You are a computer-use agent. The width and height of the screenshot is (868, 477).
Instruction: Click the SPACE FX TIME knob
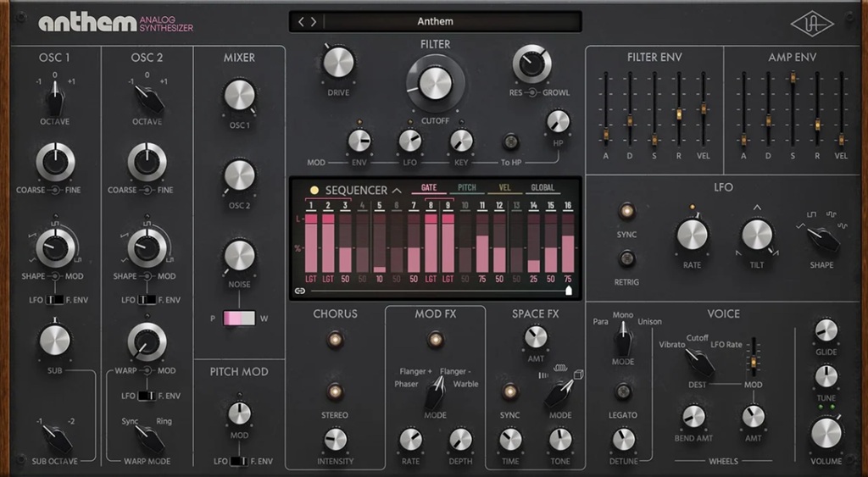click(510, 440)
